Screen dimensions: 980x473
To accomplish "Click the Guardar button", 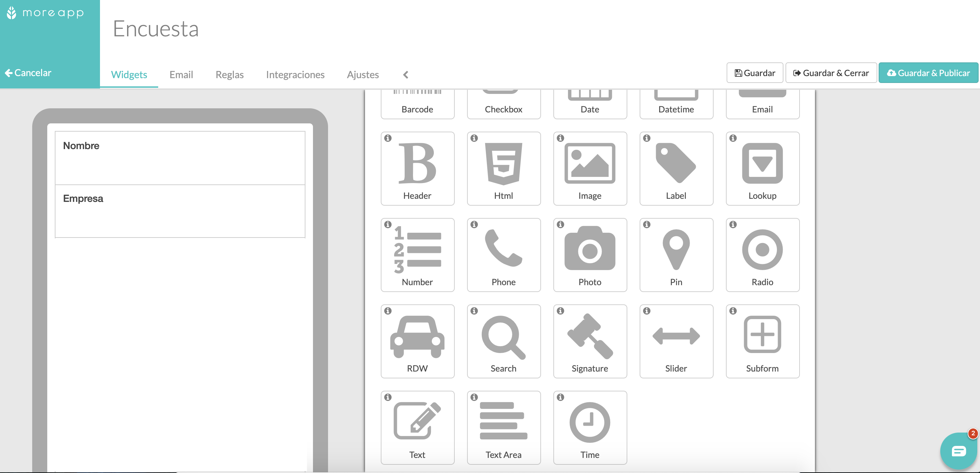I will (x=755, y=73).
